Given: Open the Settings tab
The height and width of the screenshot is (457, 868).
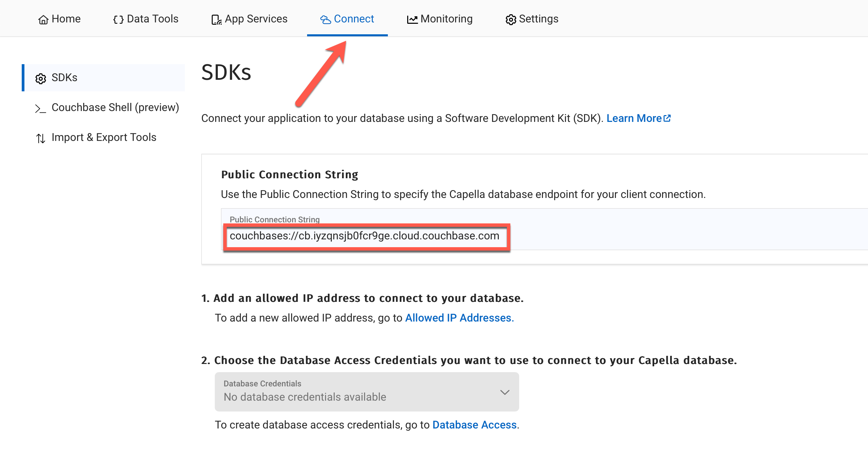Looking at the screenshot, I should click(x=532, y=19).
